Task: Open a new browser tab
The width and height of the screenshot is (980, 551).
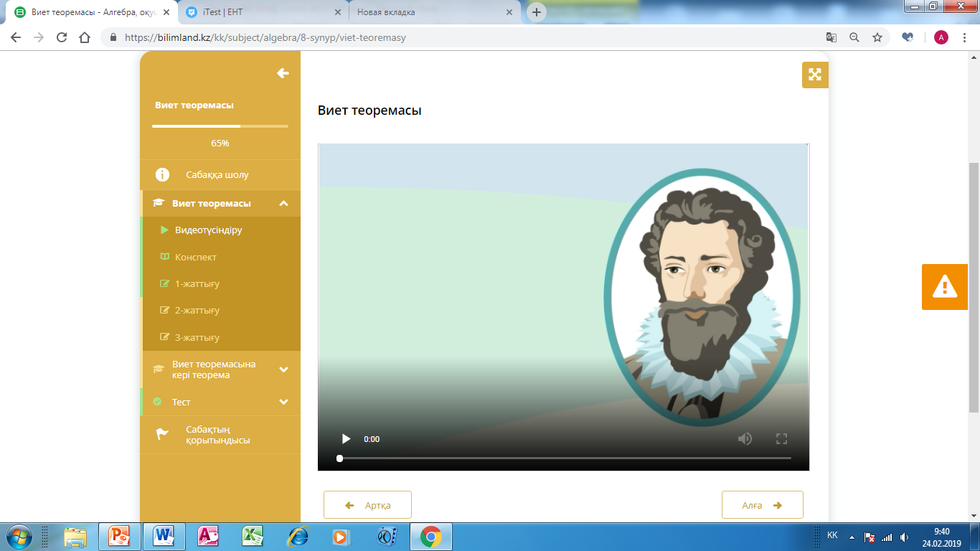Action: [x=537, y=12]
